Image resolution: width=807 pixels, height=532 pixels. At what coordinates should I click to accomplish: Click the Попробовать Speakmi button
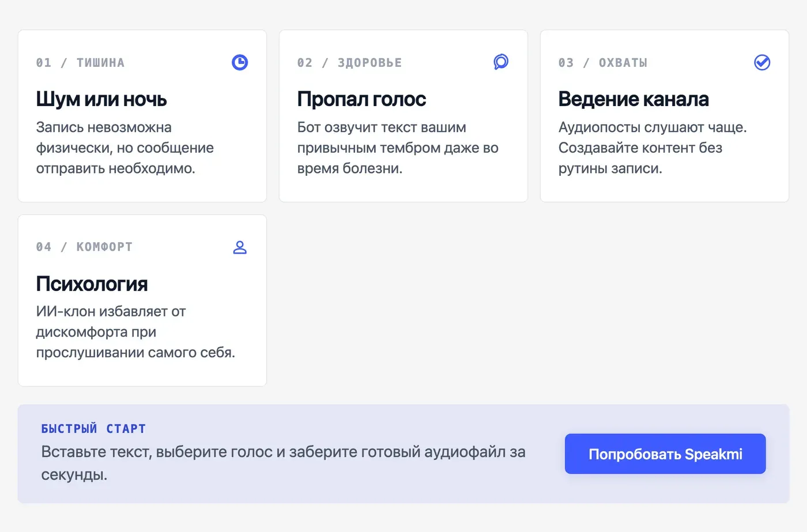point(665,454)
